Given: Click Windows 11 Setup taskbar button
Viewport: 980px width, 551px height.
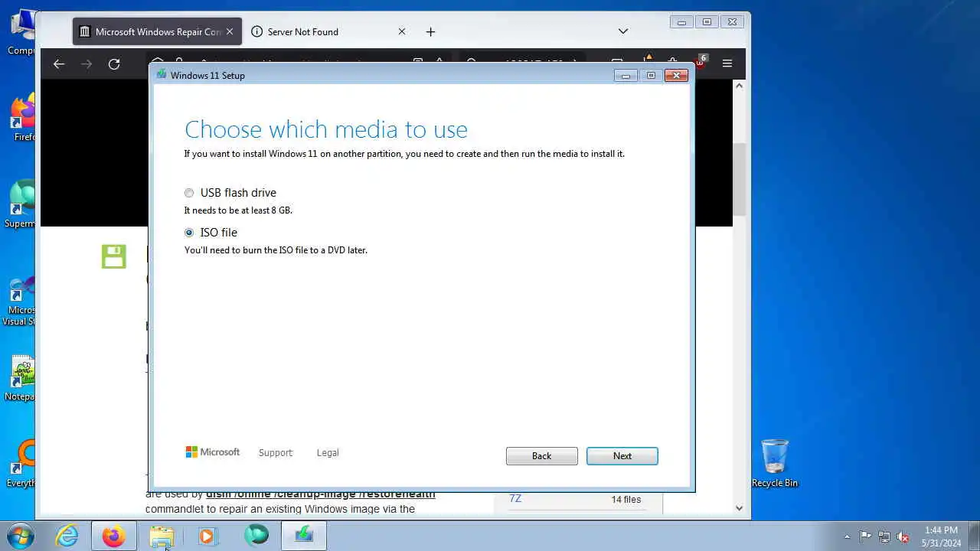Looking at the screenshot, I should point(304,536).
